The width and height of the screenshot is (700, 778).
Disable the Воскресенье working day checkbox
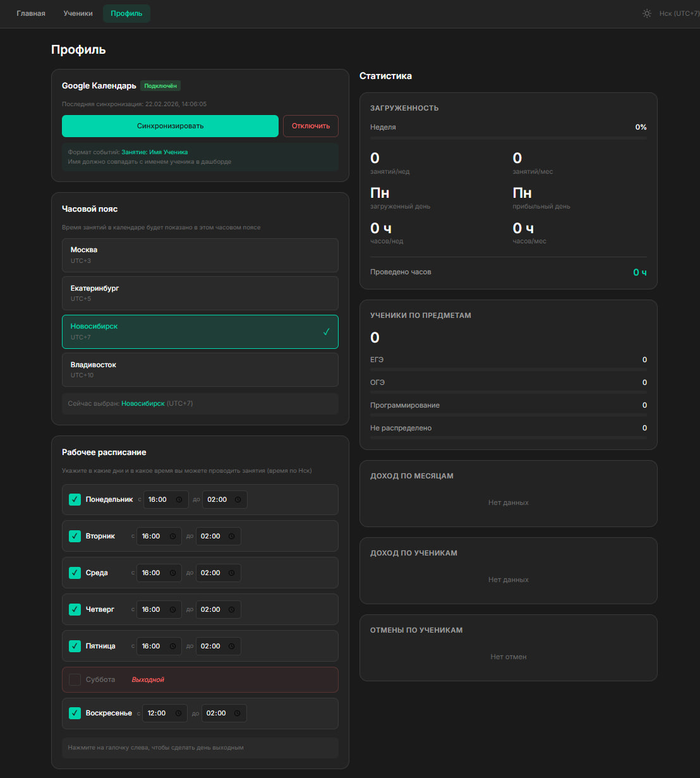(x=75, y=714)
